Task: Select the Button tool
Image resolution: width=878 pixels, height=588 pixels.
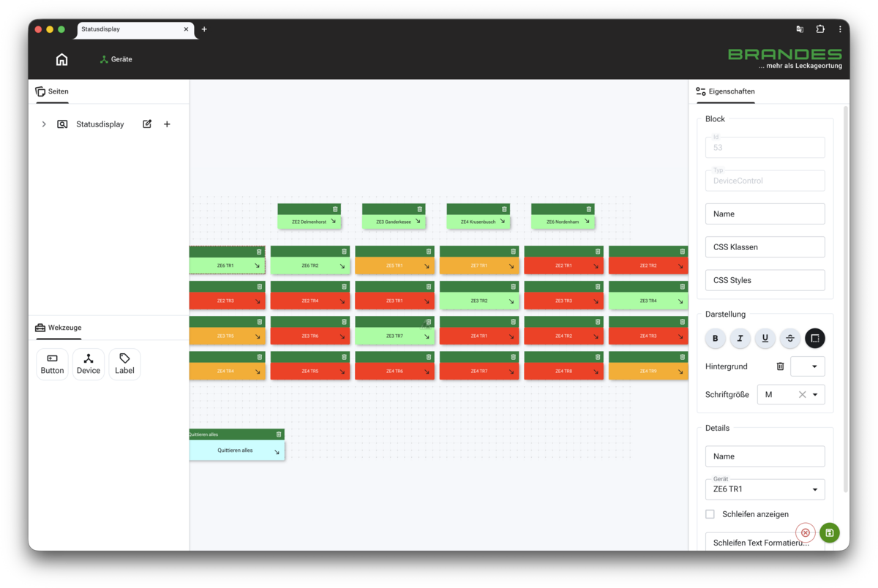Action: click(x=52, y=364)
